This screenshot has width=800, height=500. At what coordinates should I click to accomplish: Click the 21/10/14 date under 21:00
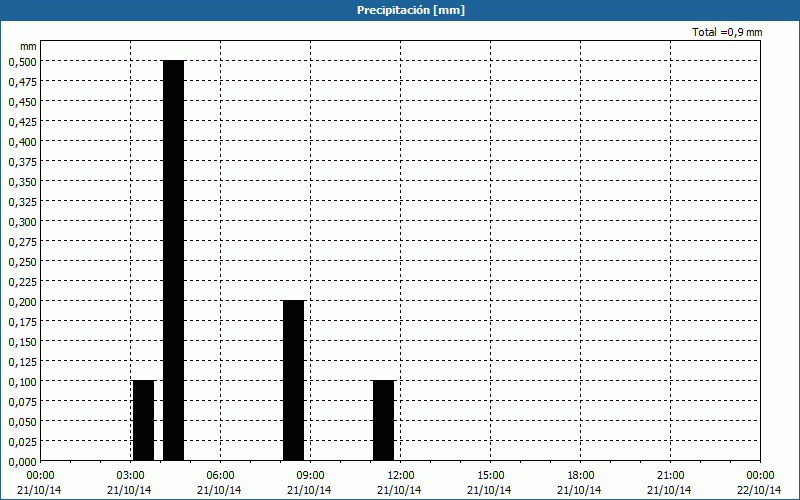coord(669,490)
